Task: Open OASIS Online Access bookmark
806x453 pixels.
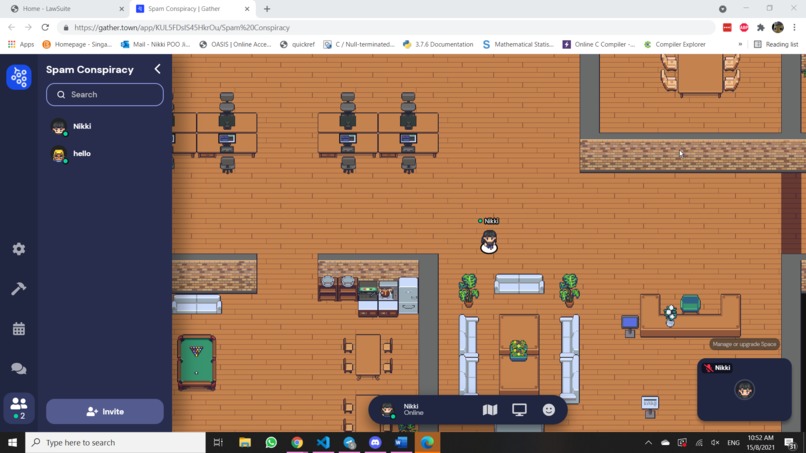Action: (235, 44)
